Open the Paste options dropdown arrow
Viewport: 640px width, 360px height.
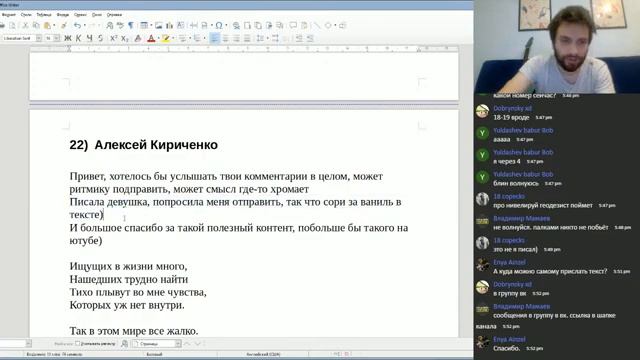[x=54, y=25]
